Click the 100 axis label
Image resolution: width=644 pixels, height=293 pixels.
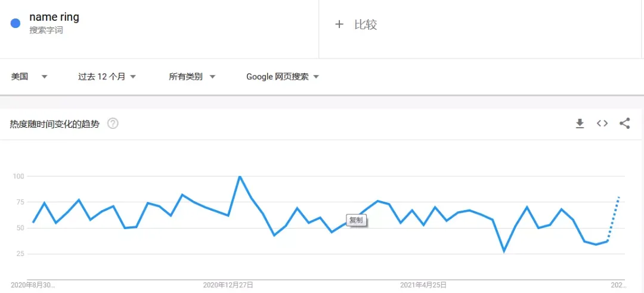pos(19,176)
